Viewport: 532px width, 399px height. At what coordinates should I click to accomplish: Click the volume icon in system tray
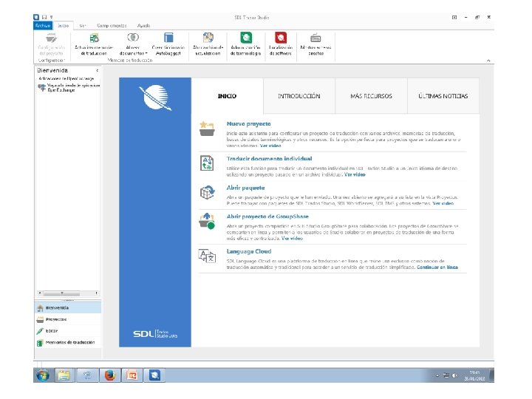454,375
